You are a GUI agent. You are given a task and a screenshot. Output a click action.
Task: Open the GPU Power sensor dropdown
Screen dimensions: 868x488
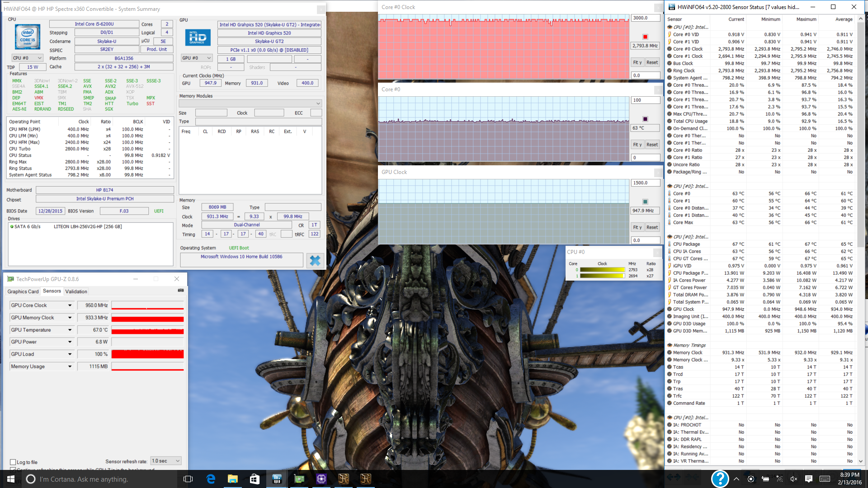70,342
